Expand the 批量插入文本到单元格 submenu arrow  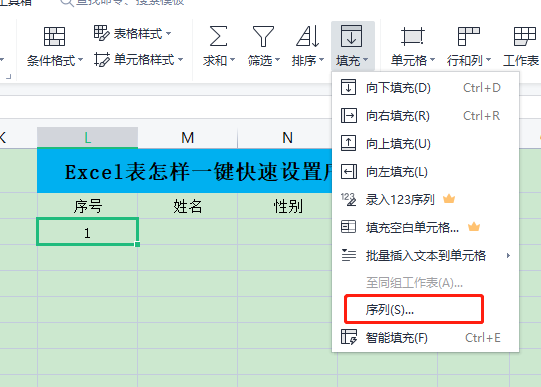point(508,256)
